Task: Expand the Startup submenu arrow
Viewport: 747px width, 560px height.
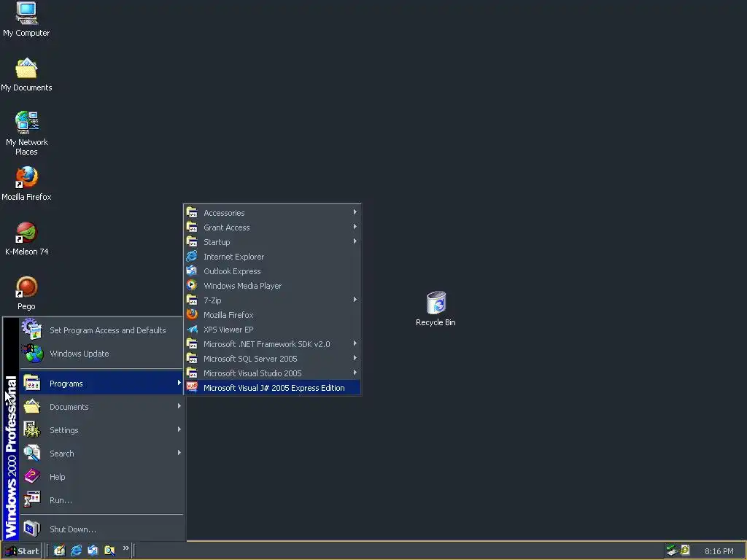Action: (355, 241)
